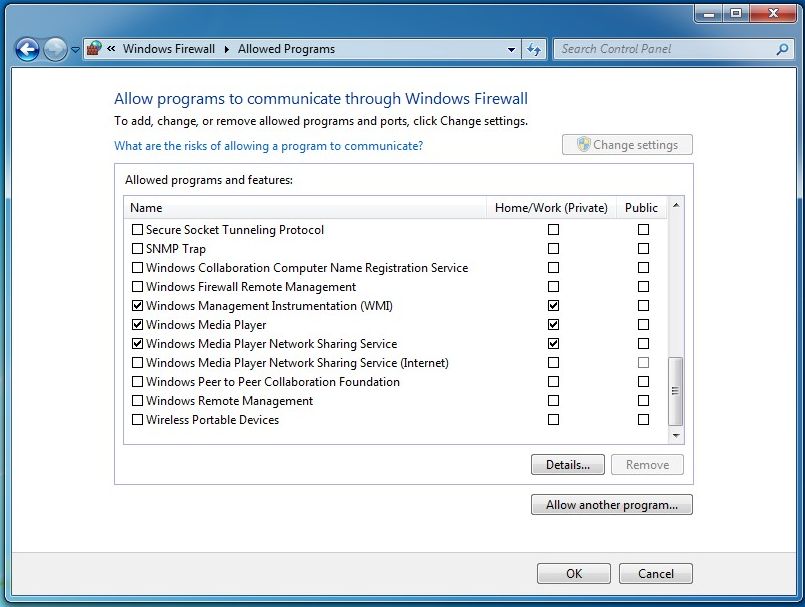Check Secure Socket Tunneling Protocol name box
The image size is (805, 607).
pos(137,230)
